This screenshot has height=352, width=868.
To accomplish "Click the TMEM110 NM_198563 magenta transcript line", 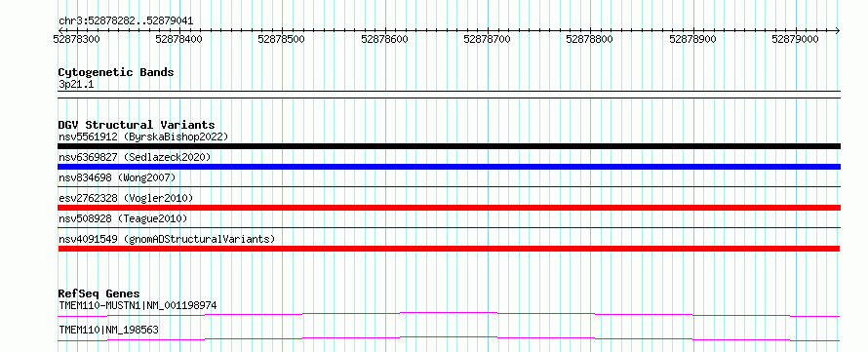I will pos(449,338).
